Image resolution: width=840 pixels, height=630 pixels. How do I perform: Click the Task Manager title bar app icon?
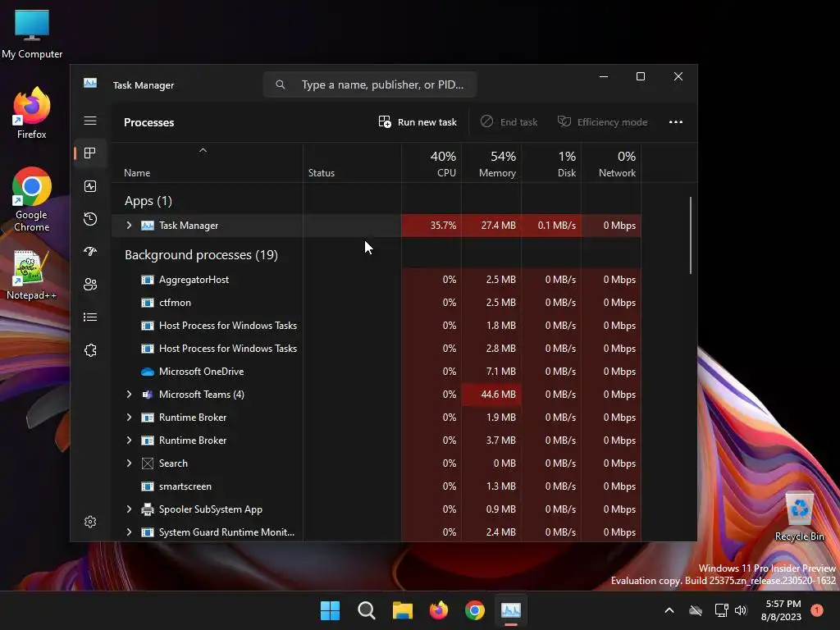[x=90, y=83]
